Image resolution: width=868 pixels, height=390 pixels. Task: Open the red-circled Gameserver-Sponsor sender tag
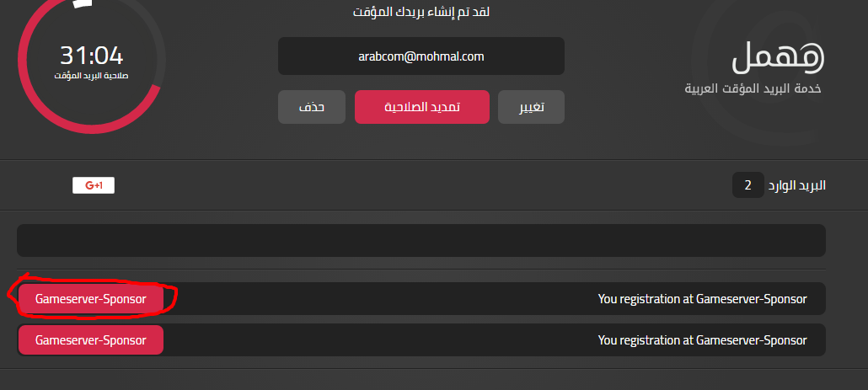[90, 298]
